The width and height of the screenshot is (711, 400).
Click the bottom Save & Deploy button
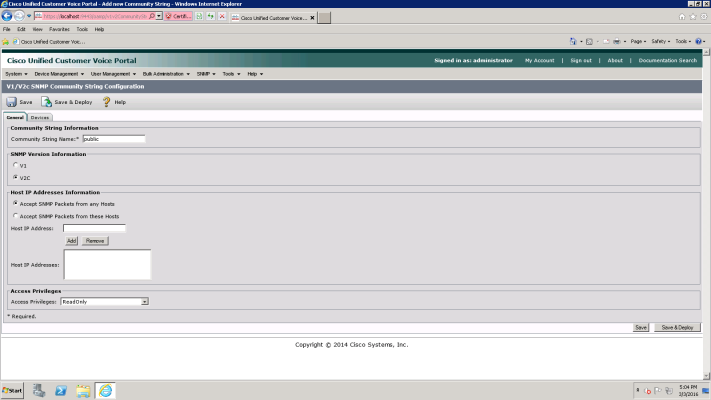[x=677, y=327]
